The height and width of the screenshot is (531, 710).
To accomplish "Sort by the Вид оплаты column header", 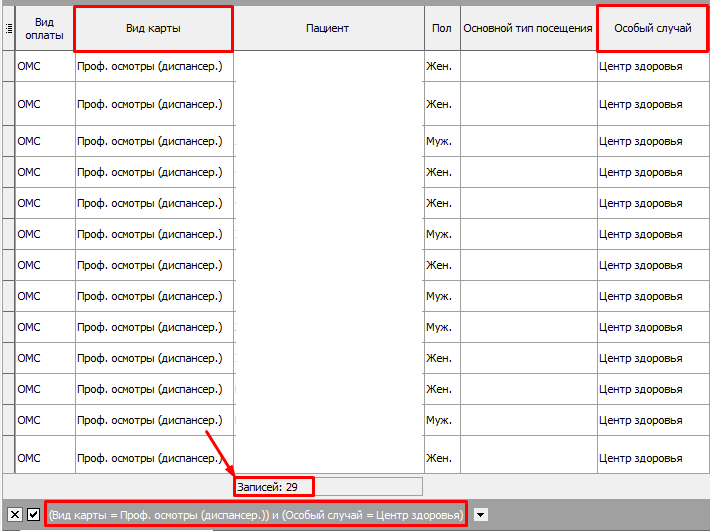I will pos(44,29).
